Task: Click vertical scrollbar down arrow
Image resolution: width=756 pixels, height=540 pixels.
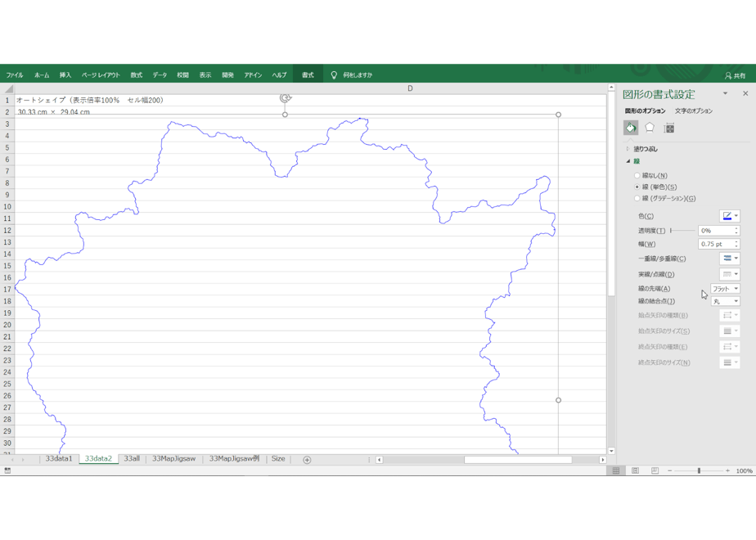Action: coord(611,451)
